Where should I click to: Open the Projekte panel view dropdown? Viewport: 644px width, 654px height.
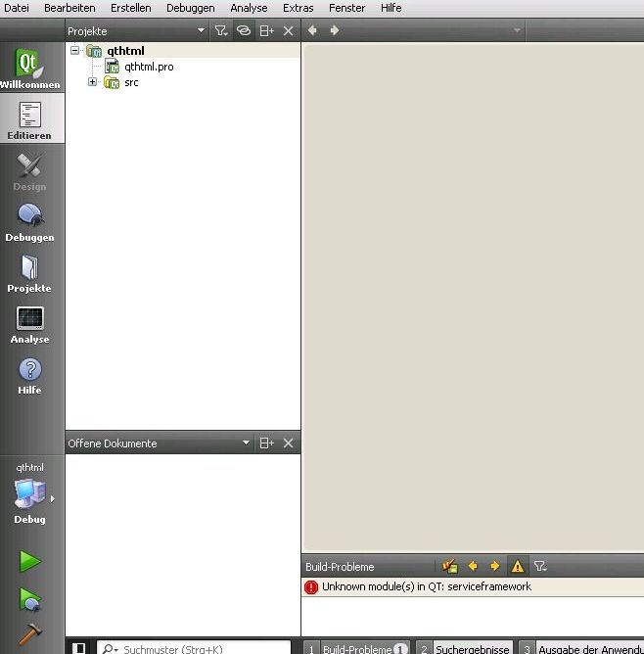pos(201,31)
